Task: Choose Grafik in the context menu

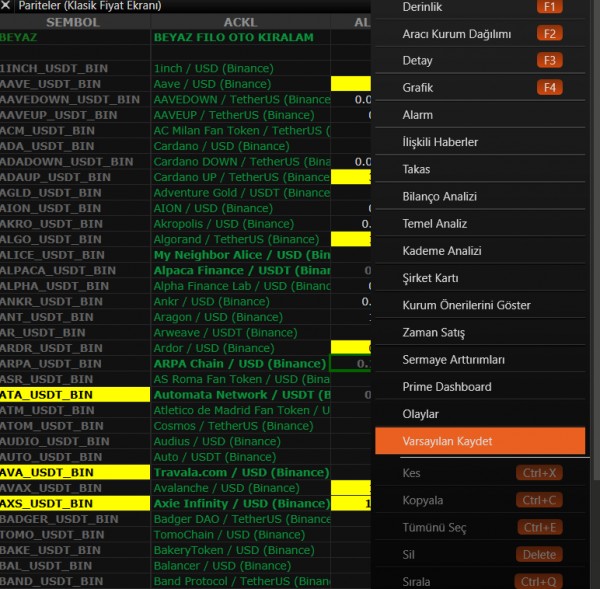Action: tap(480, 88)
